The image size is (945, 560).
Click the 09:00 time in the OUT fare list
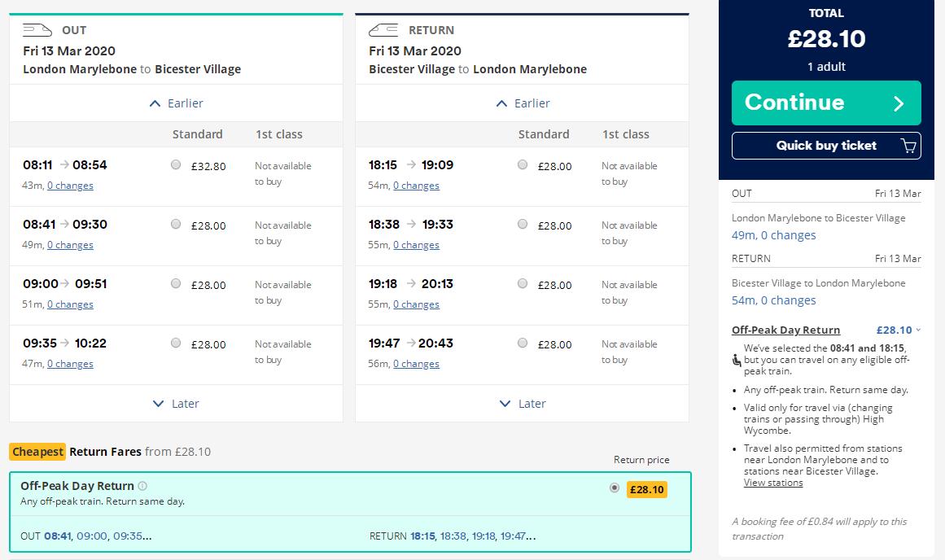click(x=92, y=536)
